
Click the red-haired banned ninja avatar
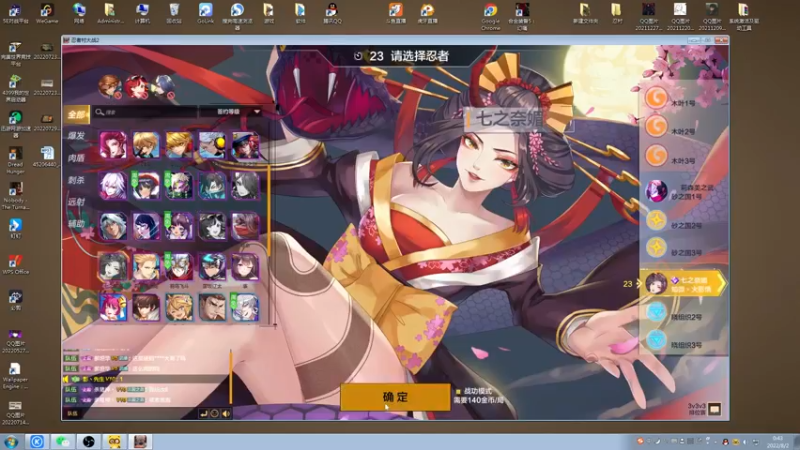(137, 86)
